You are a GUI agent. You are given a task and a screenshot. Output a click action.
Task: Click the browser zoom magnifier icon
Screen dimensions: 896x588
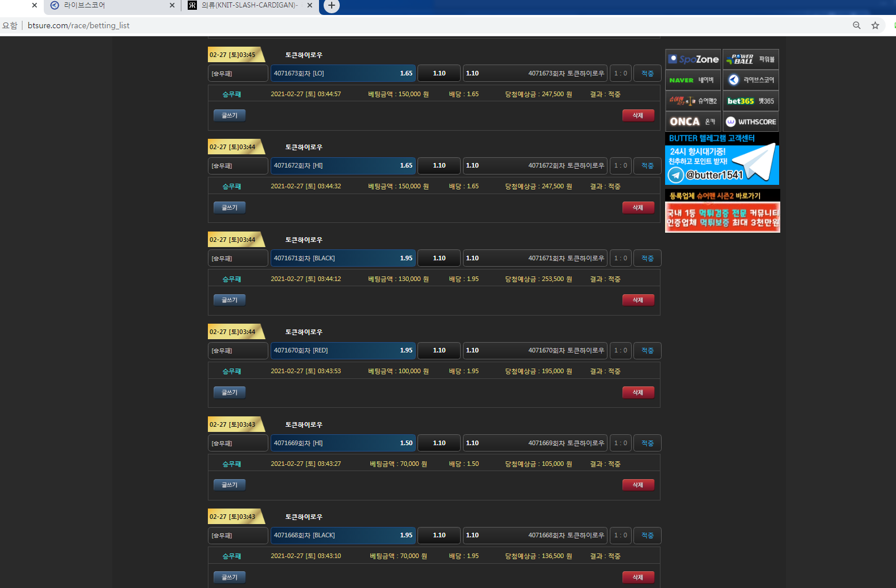pyautogui.click(x=856, y=25)
